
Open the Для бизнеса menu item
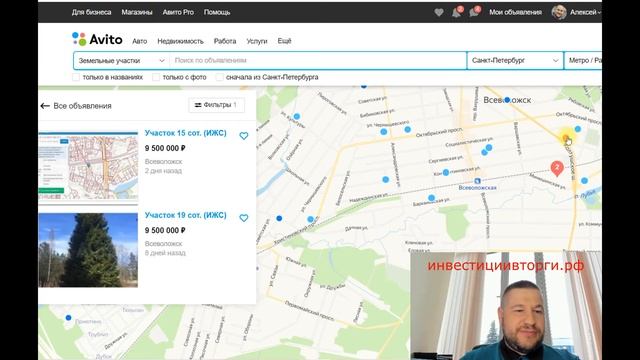point(91,12)
